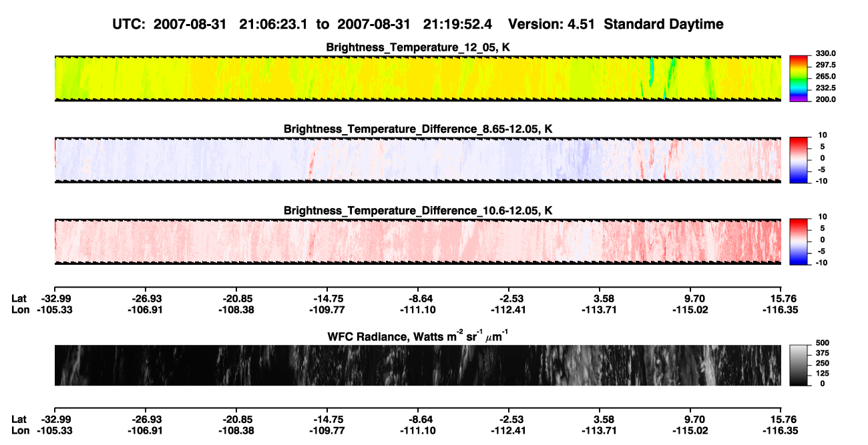Click latitude '-2.53' on the bottom axis
The image size is (868, 445).
pyautogui.click(x=509, y=420)
